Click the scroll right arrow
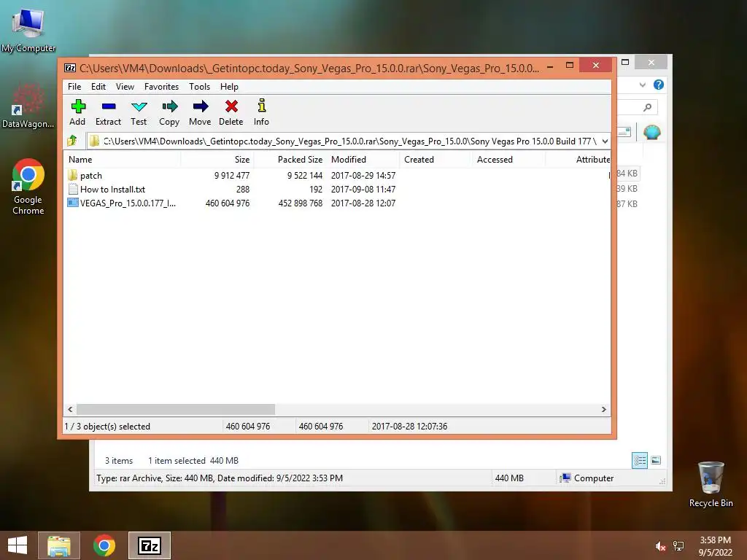 (603, 409)
